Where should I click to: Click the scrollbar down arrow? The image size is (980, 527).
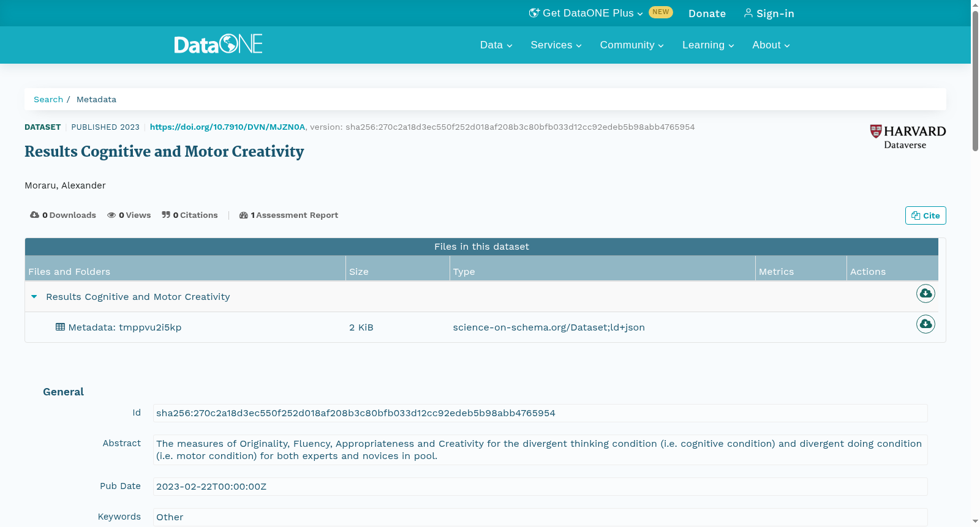[975, 521]
